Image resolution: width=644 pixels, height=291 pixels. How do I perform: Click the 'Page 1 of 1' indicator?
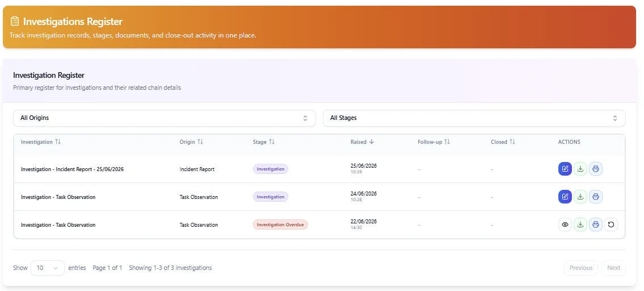[x=107, y=268]
